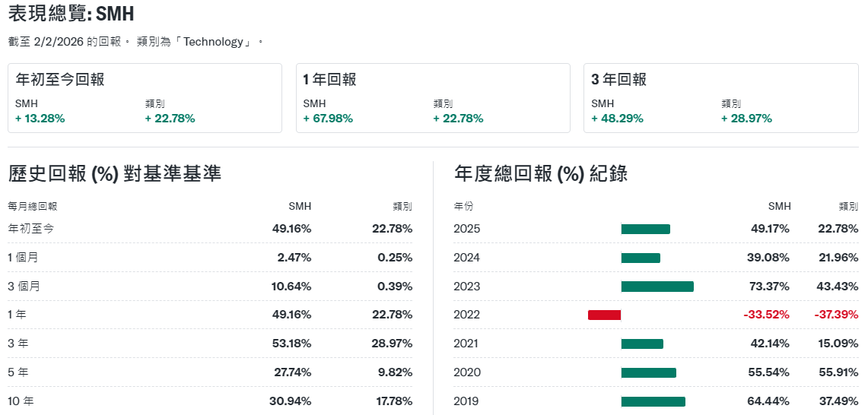This screenshot has width=868, height=415.
Task: Click the '歷史回報 (%) 對基準基準' section heading
Action: click(115, 174)
